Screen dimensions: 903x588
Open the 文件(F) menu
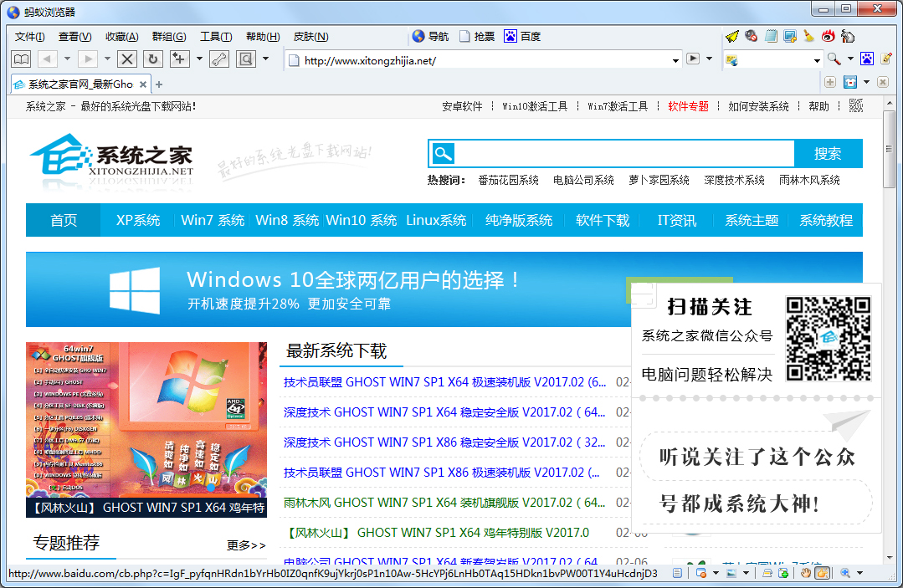(x=29, y=37)
